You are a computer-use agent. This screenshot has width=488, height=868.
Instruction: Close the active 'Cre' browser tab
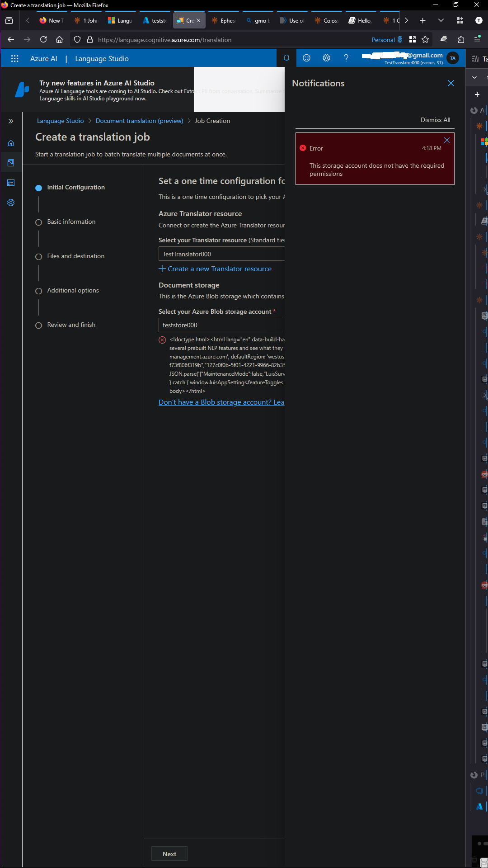198,20
